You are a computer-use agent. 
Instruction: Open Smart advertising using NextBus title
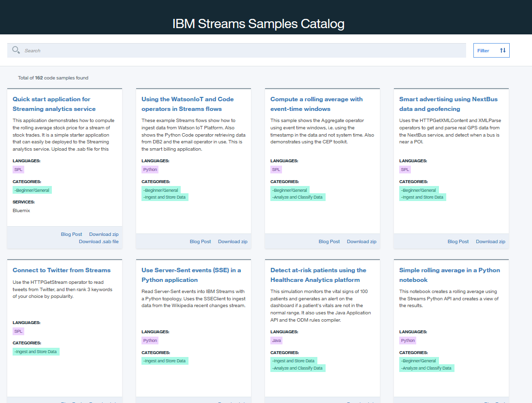tap(448, 104)
